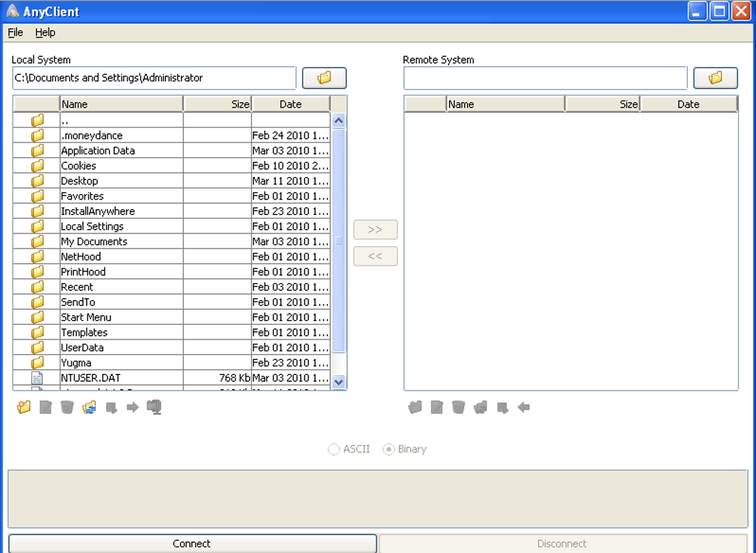Click the local computers/network icon
The width and height of the screenshot is (756, 553).
[x=154, y=408]
